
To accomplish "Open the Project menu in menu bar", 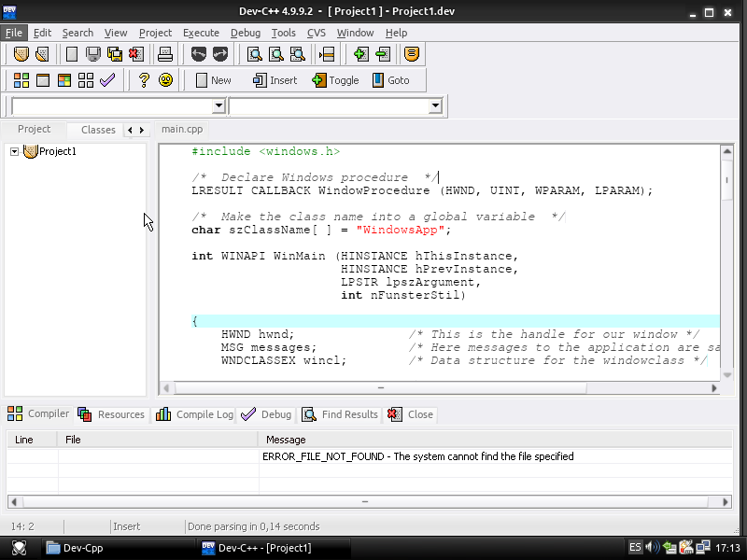I will tap(155, 33).
